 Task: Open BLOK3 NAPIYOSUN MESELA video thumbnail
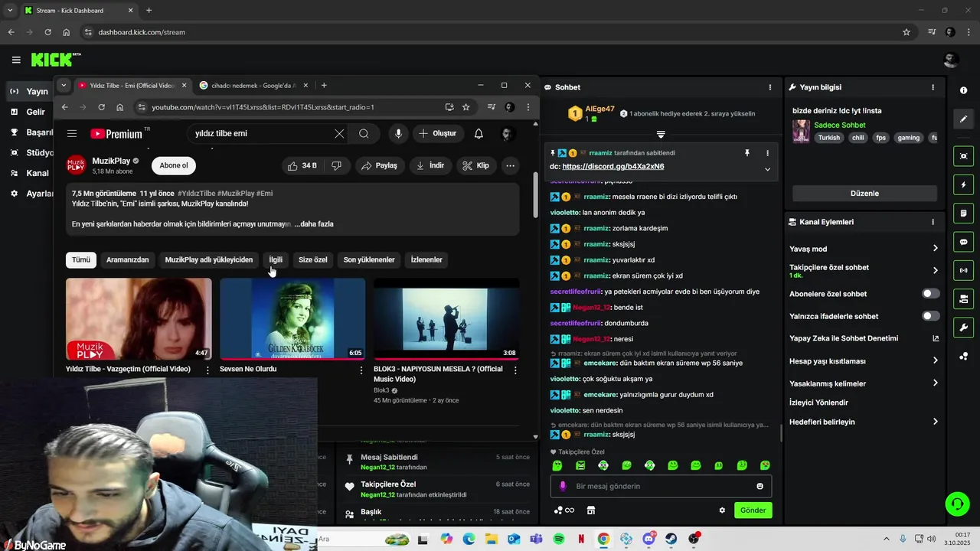click(446, 319)
